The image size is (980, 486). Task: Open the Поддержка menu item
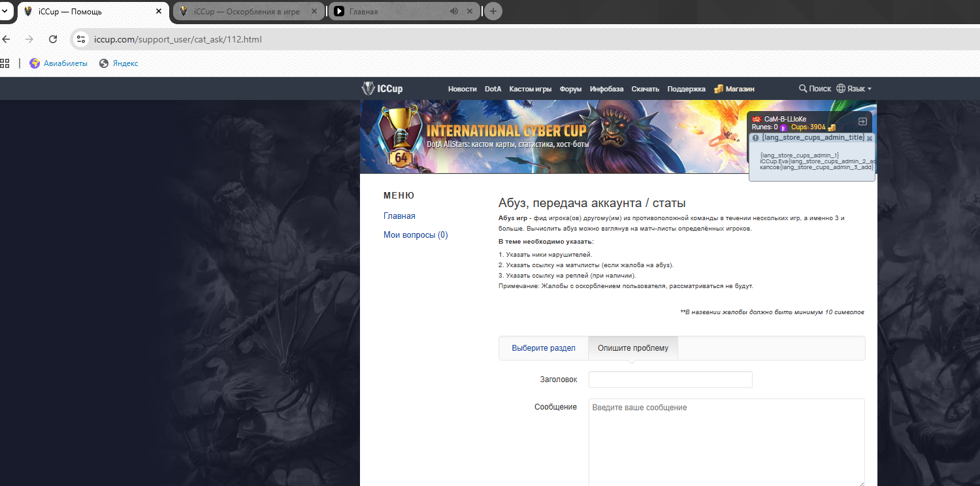(687, 89)
